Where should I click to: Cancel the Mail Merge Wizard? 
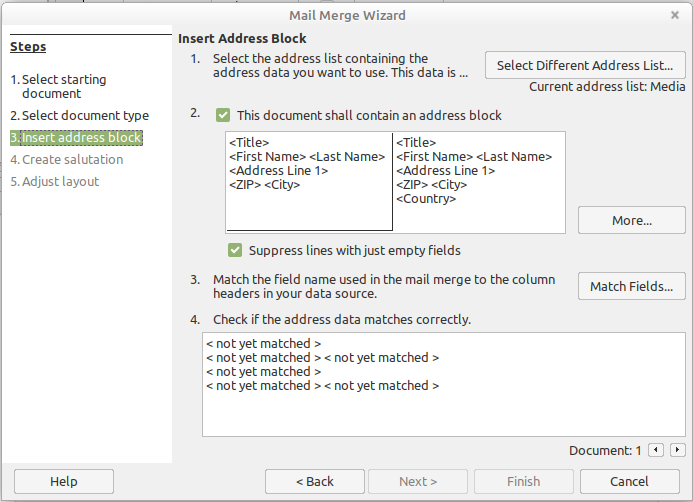(x=629, y=481)
